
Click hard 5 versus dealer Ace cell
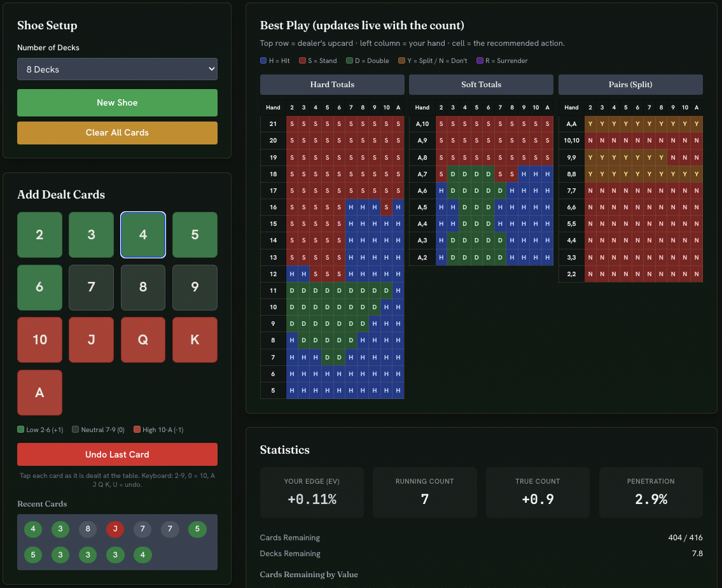[398, 391]
